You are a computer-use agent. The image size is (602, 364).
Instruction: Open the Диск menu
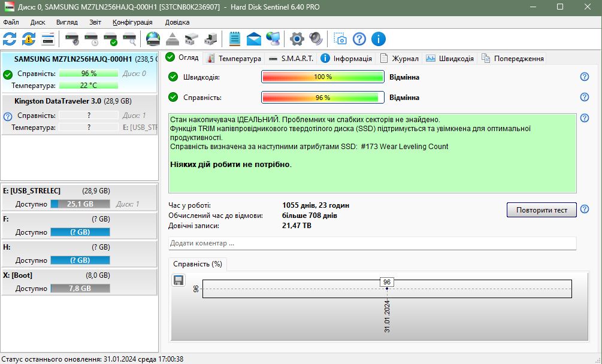(x=38, y=22)
